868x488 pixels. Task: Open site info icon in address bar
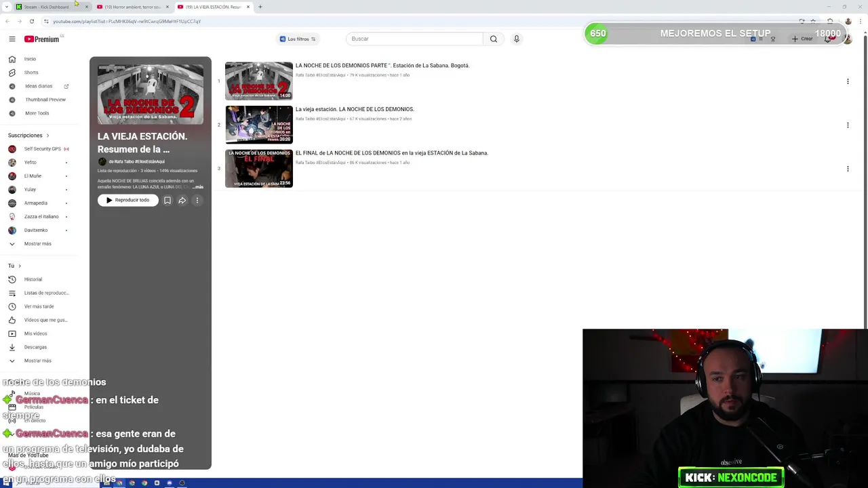[x=46, y=21]
